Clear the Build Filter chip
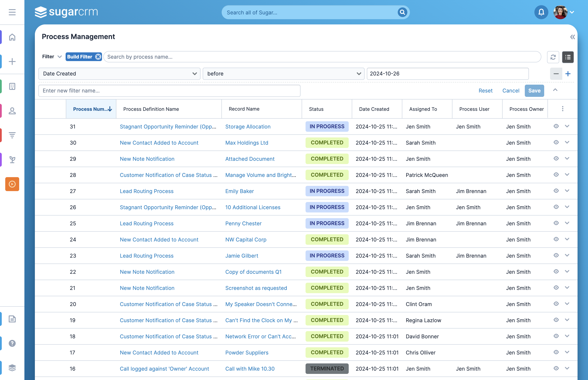Viewport: 588px width, 380px height. point(98,57)
